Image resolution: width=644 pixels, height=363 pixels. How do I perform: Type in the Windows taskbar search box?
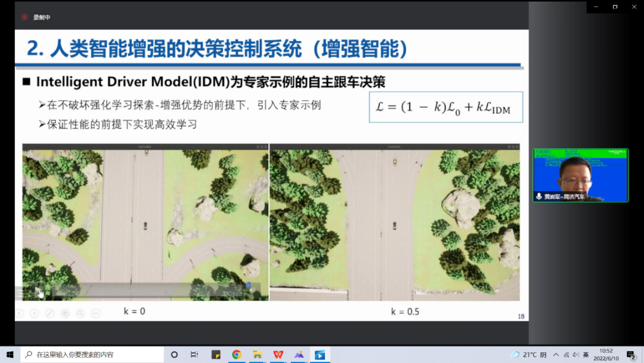pyautogui.click(x=92, y=355)
